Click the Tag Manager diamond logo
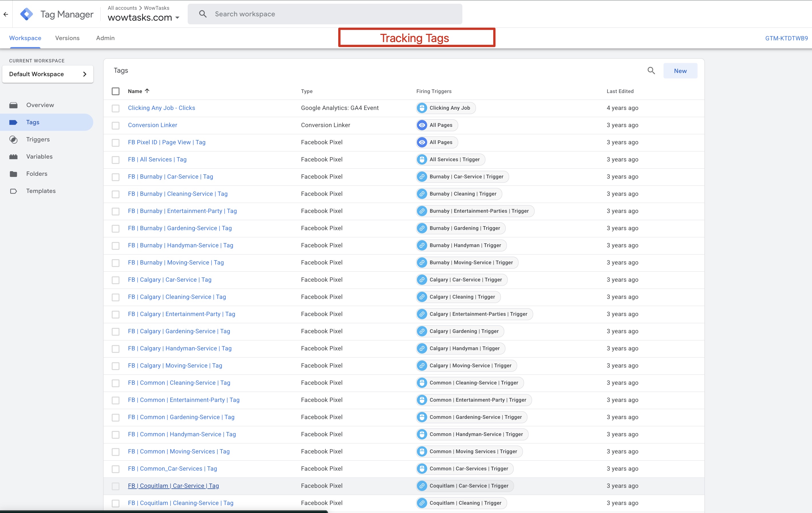The width and height of the screenshot is (812, 513). pyautogui.click(x=27, y=14)
